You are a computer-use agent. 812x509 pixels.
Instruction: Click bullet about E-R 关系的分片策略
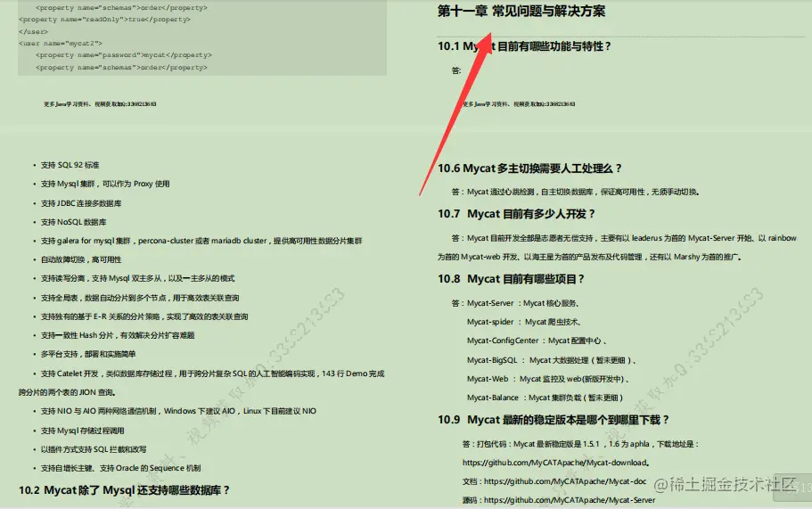pos(144,316)
